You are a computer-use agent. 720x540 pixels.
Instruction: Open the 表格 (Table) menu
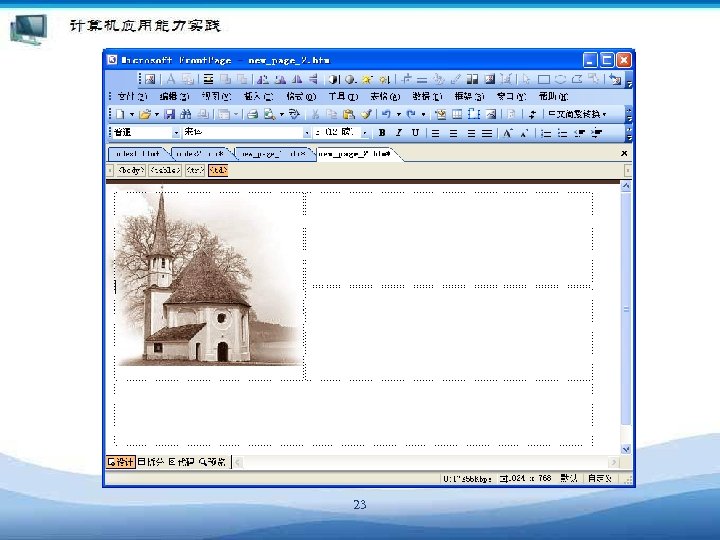pos(385,96)
